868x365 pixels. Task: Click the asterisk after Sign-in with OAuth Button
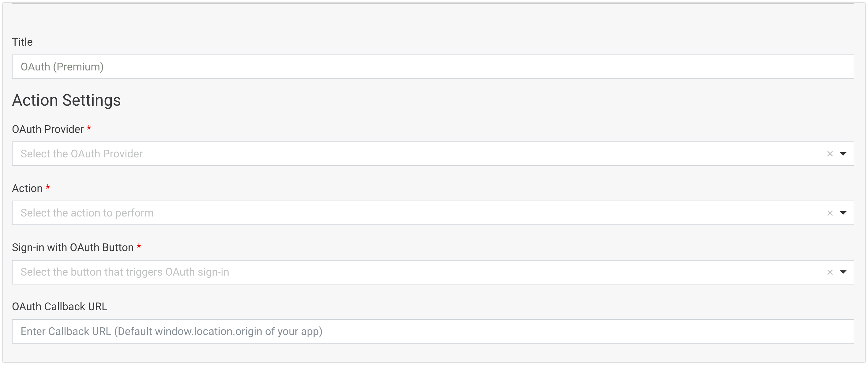[139, 246]
